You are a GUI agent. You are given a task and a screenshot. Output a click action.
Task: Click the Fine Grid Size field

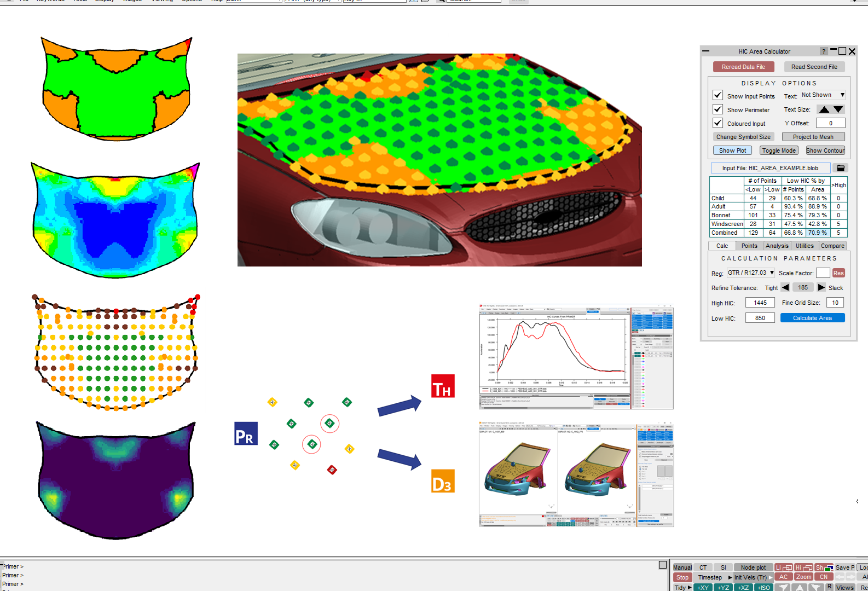pyautogui.click(x=835, y=303)
